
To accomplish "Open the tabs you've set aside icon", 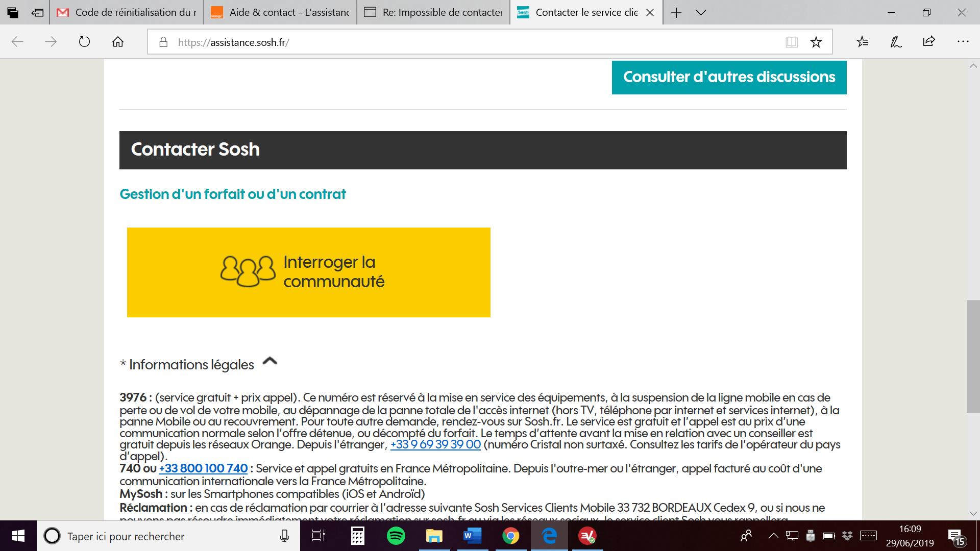I will 13,12.
